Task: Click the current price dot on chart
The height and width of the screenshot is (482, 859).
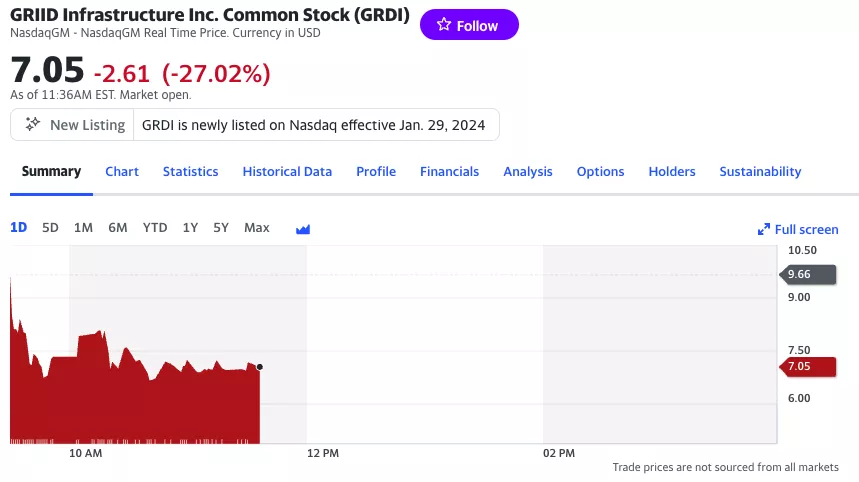Action: point(260,367)
